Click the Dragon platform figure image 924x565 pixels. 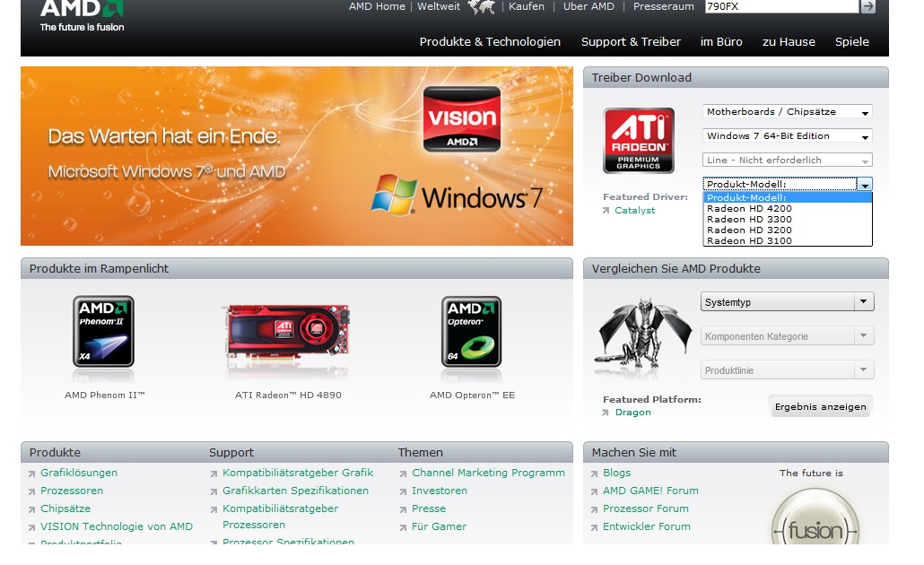(643, 333)
